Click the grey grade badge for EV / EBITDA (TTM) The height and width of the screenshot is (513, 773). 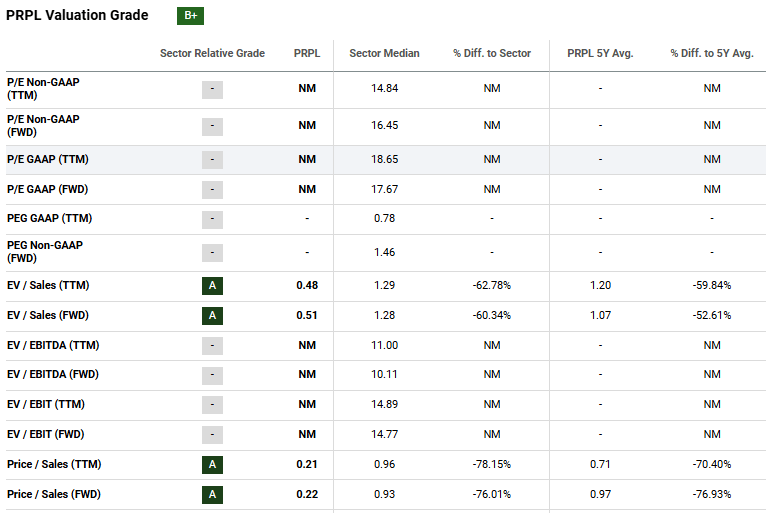coord(212,346)
